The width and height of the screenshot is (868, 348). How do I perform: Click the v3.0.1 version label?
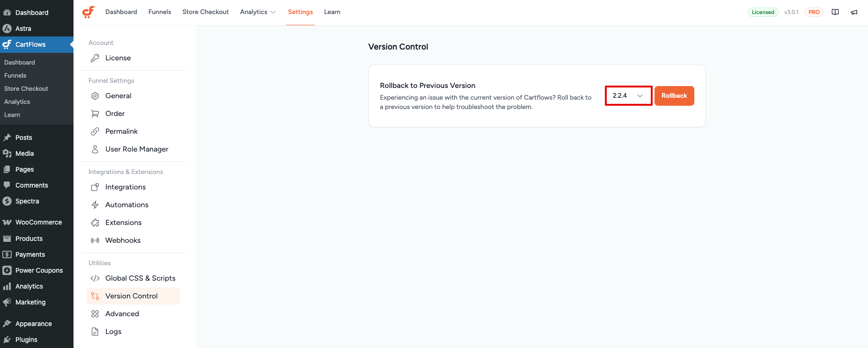pos(791,12)
